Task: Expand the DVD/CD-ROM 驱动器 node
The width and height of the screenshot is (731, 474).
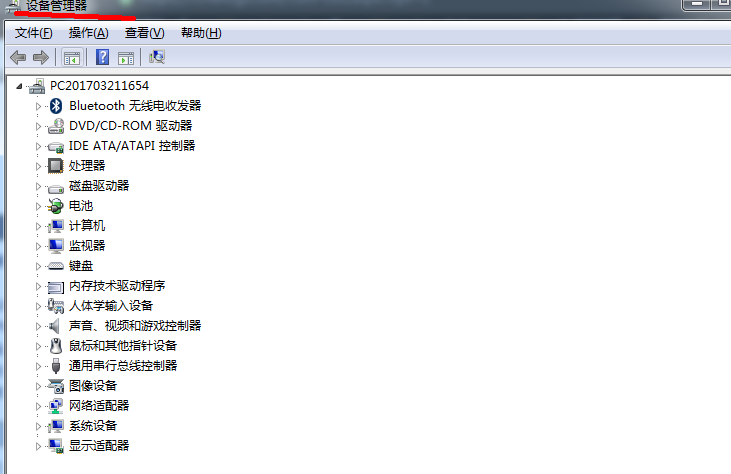Action: 38,126
